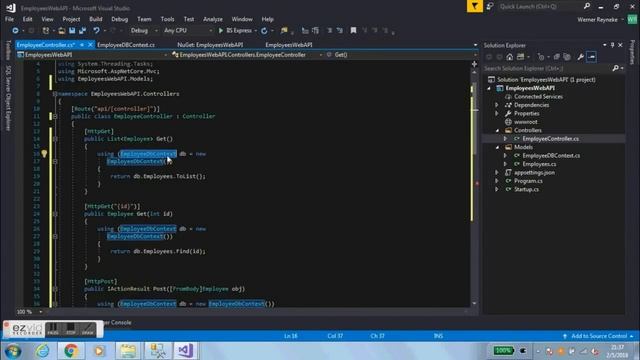Start IIS Express with the green play icon

tap(221, 31)
